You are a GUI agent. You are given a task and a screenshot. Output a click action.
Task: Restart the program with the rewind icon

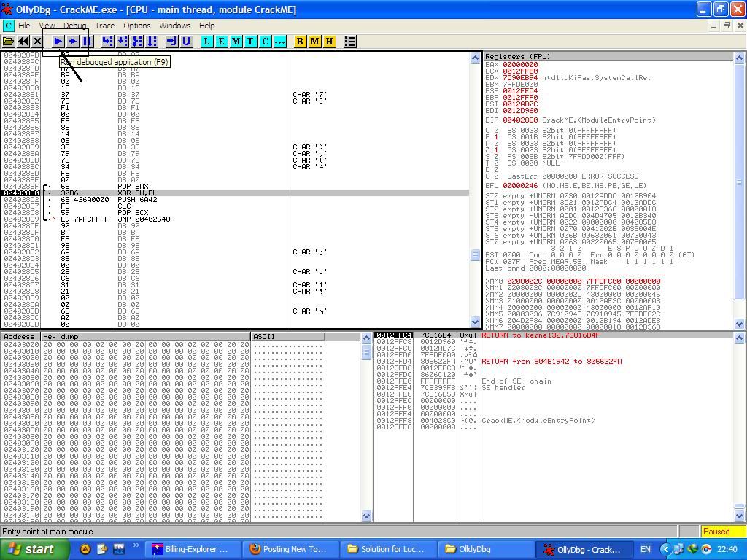(23, 42)
